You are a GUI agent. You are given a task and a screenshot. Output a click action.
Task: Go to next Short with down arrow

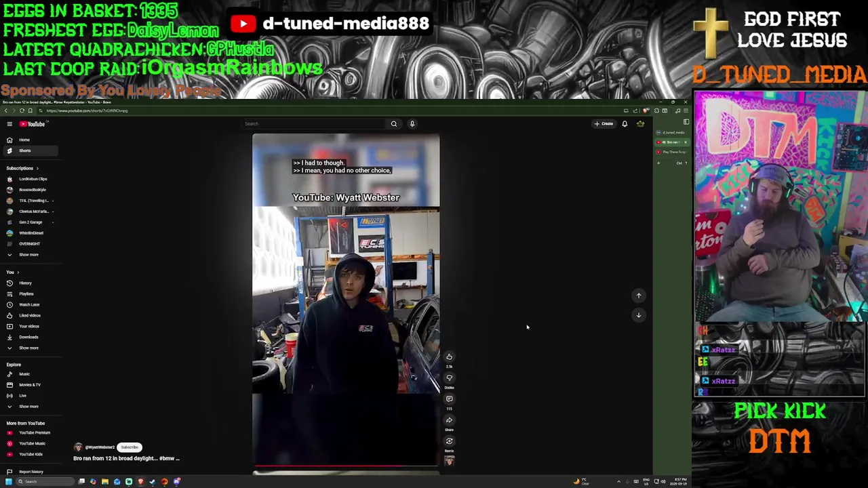639,315
